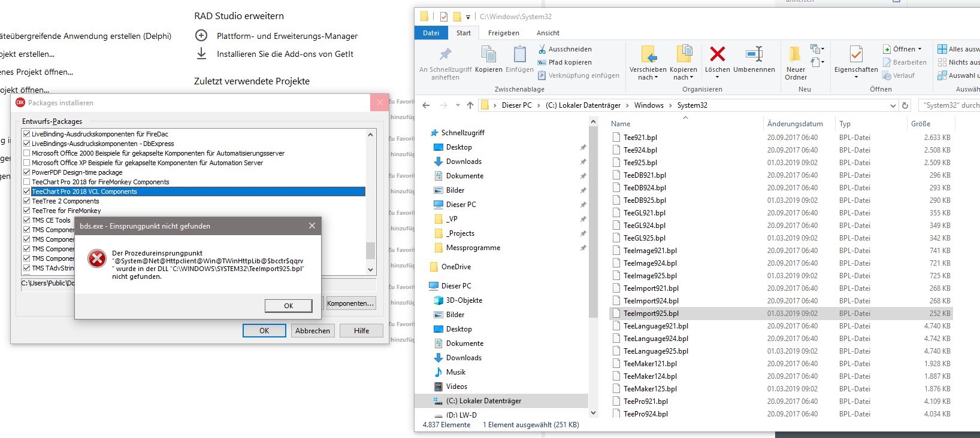Image resolution: width=980 pixels, height=438 pixels.
Task: Toggle TeeChart Pro 2018 VCL Components checkbox
Action: coord(26,191)
